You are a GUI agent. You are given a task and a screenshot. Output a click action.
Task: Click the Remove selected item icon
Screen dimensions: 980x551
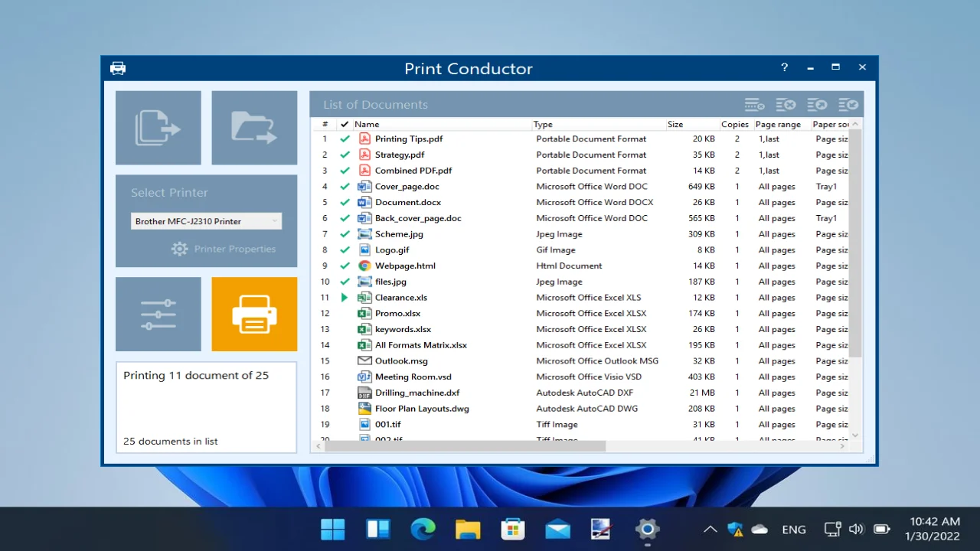755,105
